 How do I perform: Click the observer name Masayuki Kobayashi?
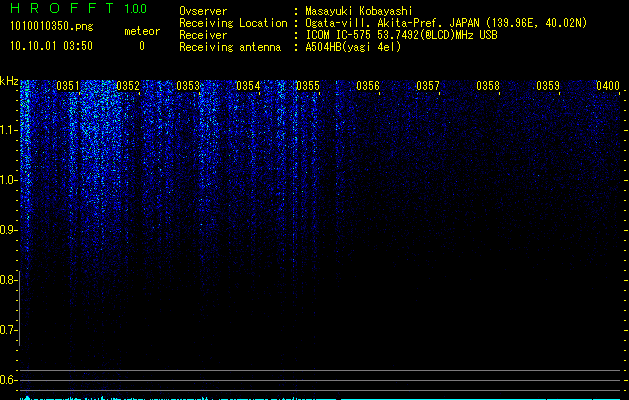(359, 11)
